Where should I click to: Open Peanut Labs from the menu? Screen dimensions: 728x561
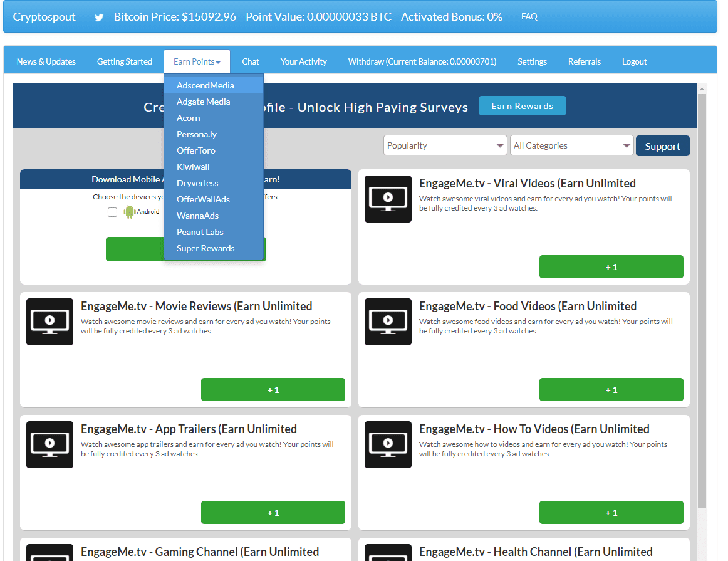pos(214,232)
